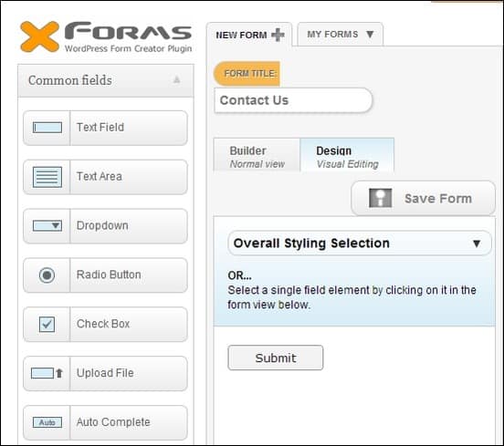The height and width of the screenshot is (446, 504).
Task: Click the Dropdown field icon
Action: pos(47,225)
